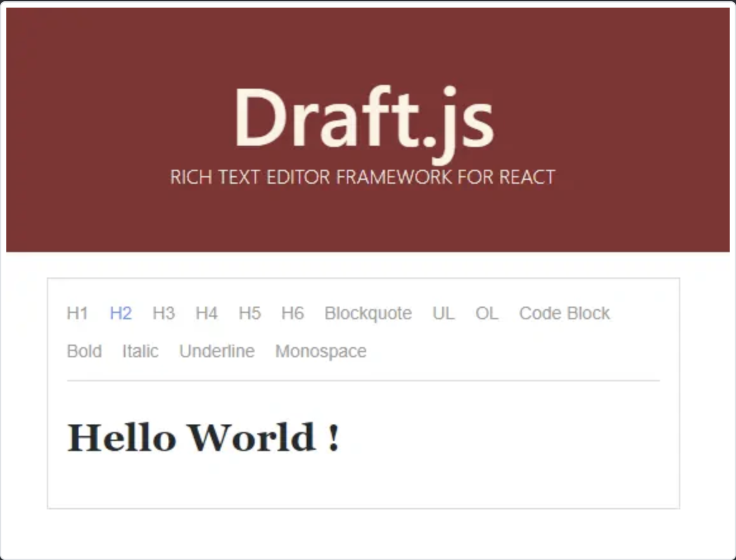Toggle the active H2 heading style
Screen dimensions: 736x560
(120, 313)
